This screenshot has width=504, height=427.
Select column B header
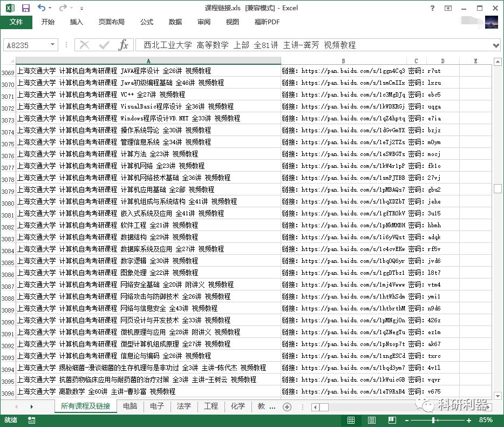coord(344,61)
